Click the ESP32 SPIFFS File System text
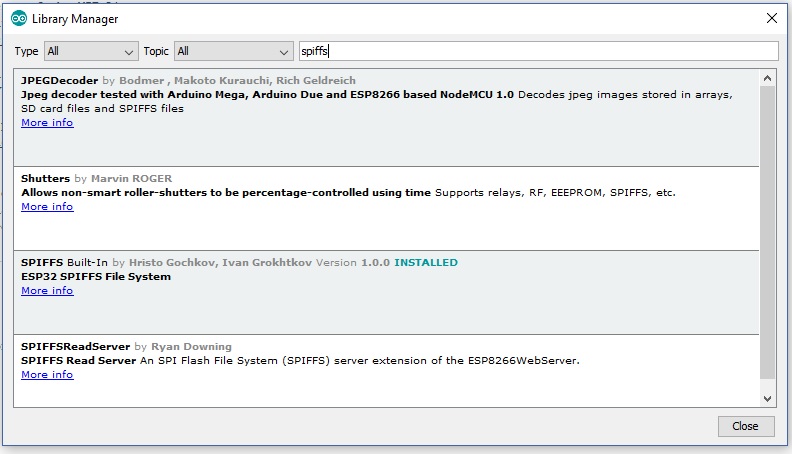792x454 pixels. 96,277
